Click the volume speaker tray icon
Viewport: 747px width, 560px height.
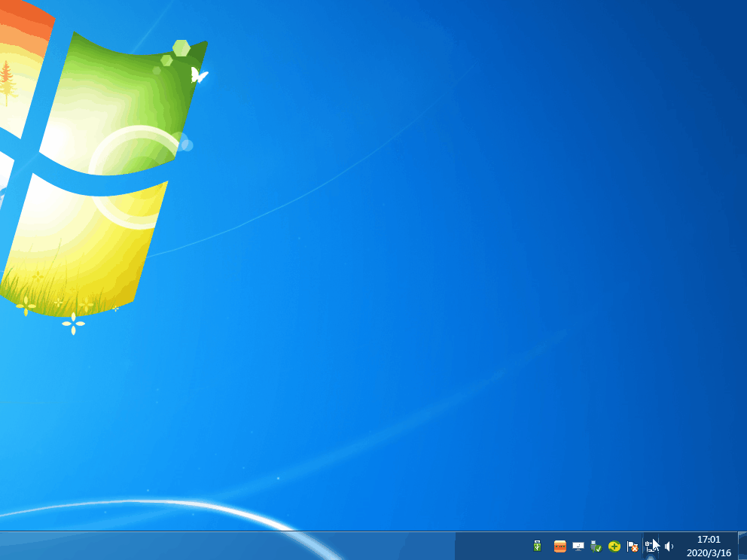click(669, 546)
